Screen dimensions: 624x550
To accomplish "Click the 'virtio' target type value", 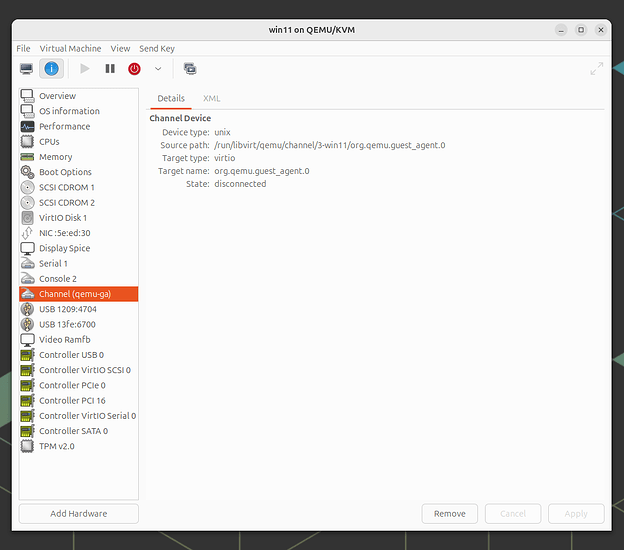I will 225,158.
